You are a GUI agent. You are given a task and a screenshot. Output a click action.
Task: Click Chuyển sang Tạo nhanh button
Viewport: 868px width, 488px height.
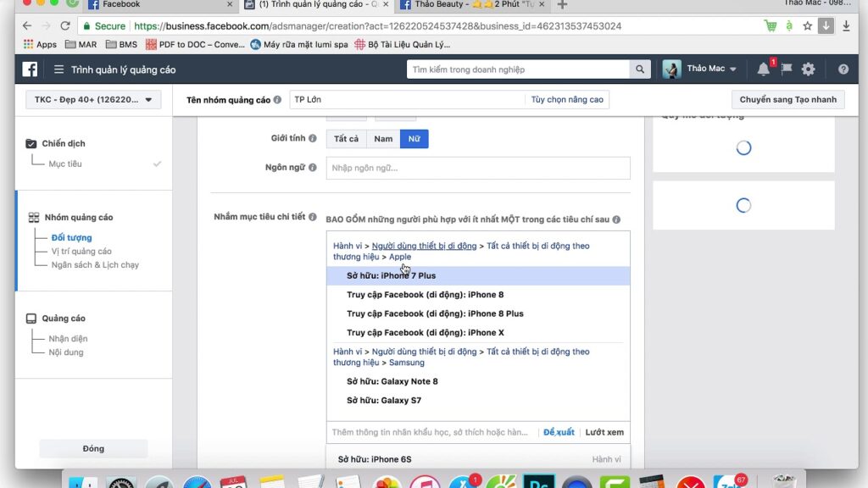[787, 100]
